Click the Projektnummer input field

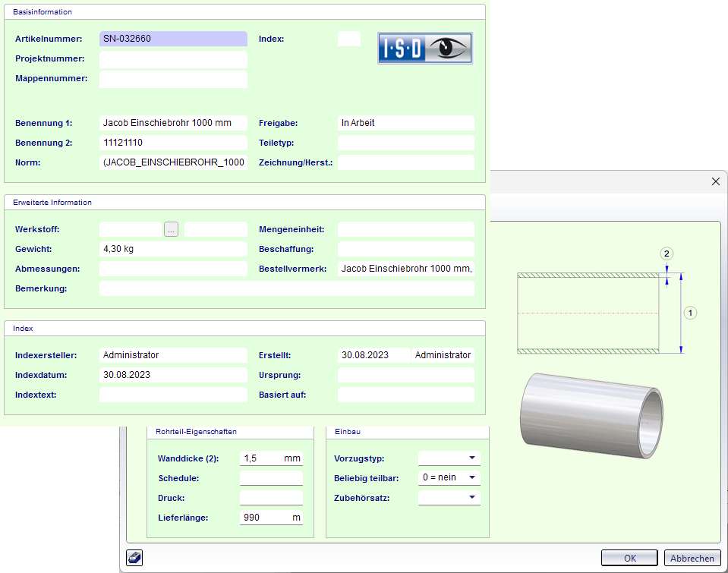pyautogui.click(x=173, y=58)
